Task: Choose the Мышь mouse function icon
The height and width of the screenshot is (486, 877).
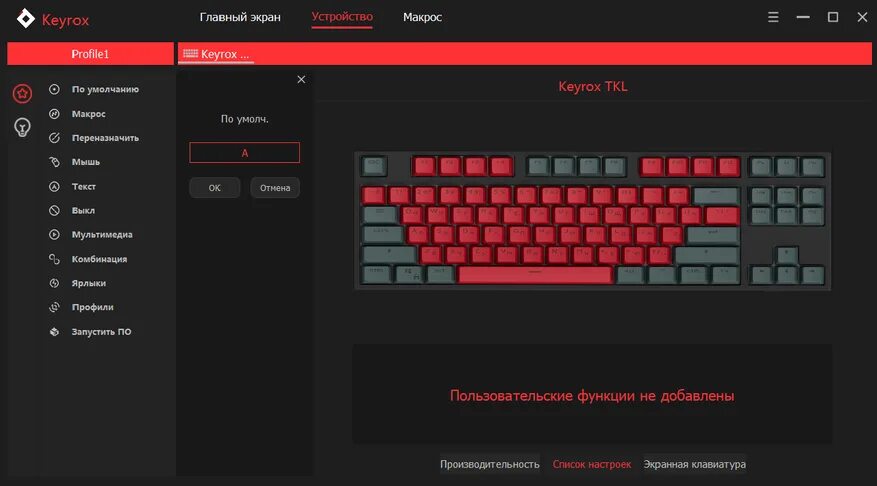Action: coord(54,162)
